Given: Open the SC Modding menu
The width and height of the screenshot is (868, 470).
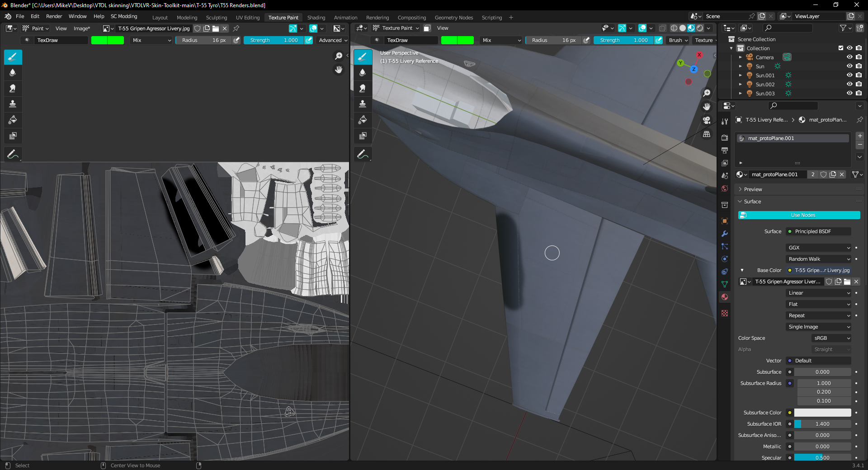Looking at the screenshot, I should [x=124, y=16].
